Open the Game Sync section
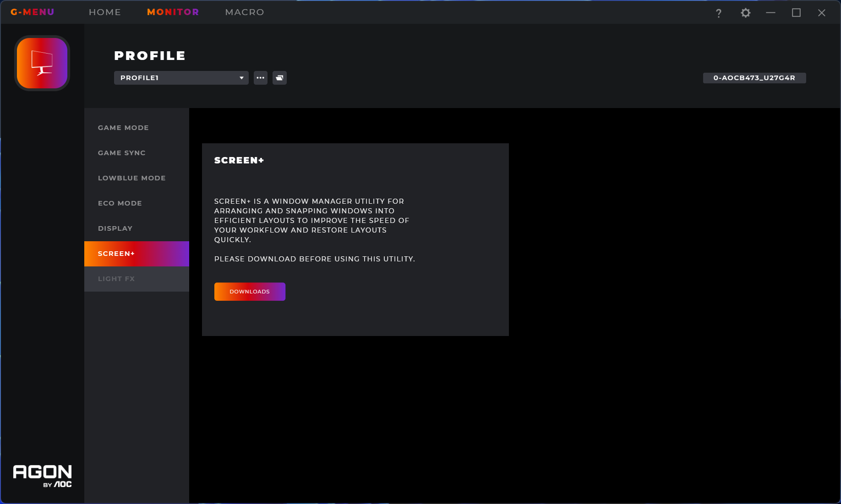This screenshot has width=841, height=504. (x=137, y=153)
